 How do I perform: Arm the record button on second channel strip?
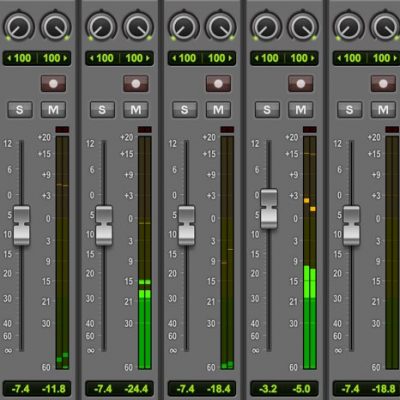point(136,83)
